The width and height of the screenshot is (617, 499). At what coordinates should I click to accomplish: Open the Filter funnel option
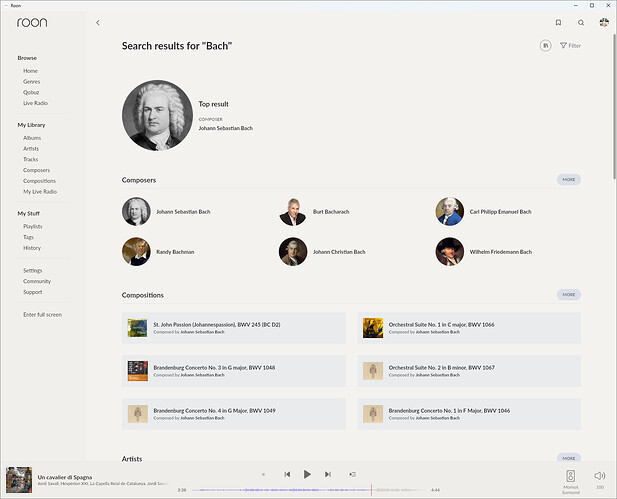(x=570, y=45)
